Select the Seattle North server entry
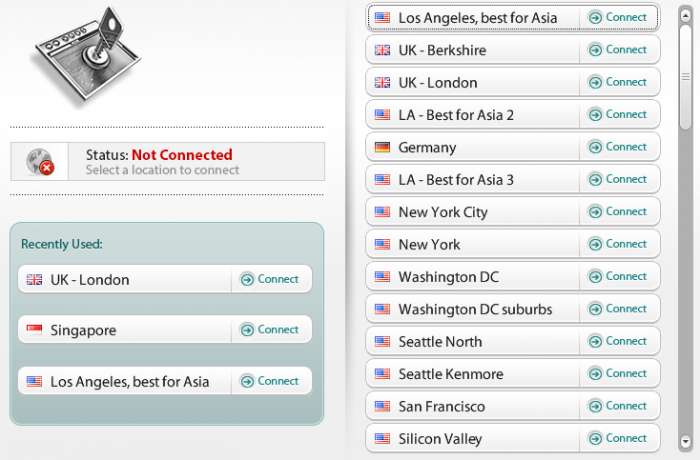Viewport: 700px width, 460px height. pyautogui.click(x=470, y=341)
